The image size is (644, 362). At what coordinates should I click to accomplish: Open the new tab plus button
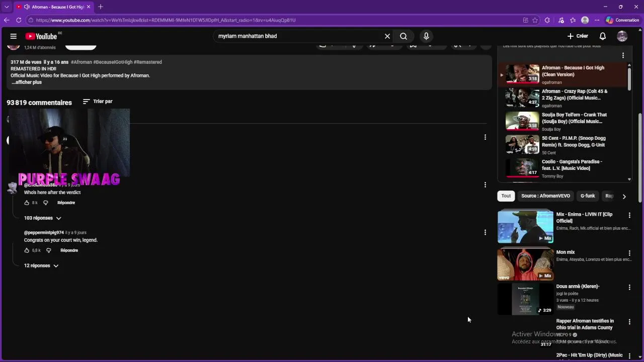click(101, 7)
